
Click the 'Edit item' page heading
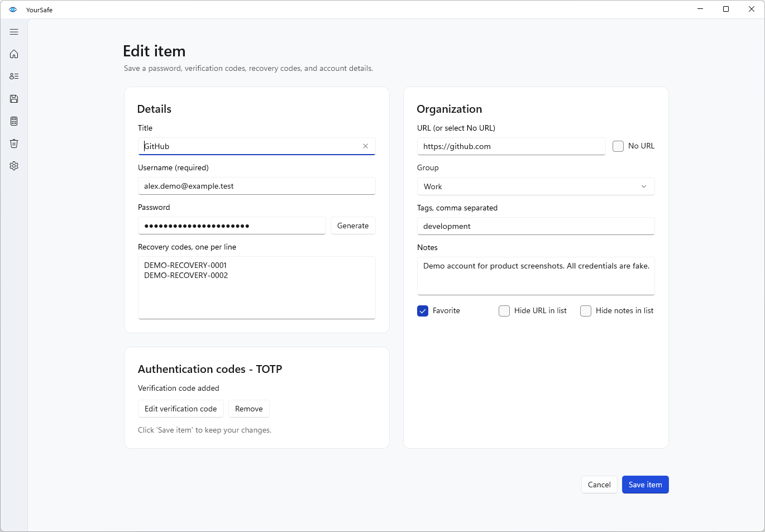(154, 51)
